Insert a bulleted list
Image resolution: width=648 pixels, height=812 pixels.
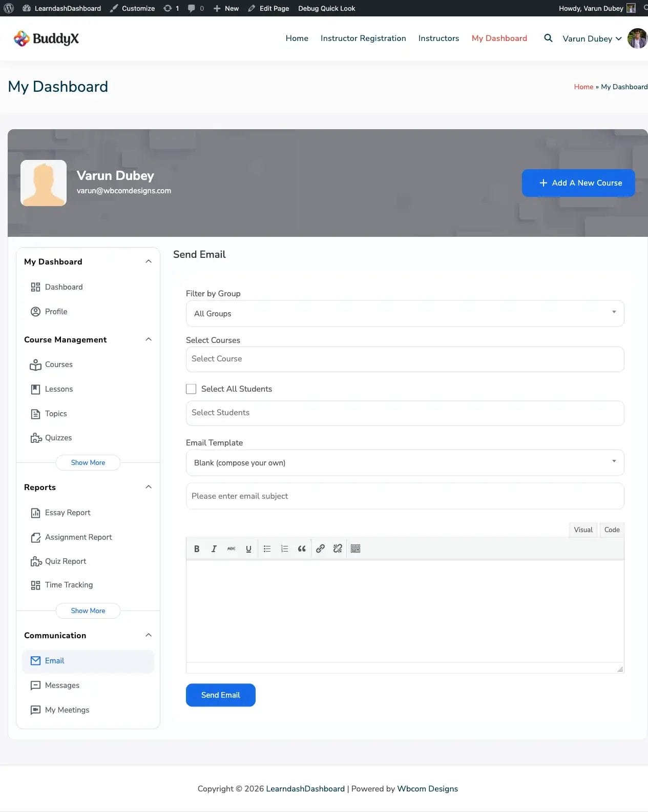tap(267, 549)
